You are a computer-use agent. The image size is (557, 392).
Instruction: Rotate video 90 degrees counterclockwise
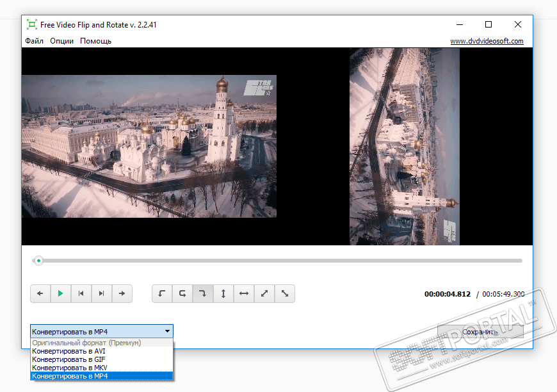click(162, 293)
